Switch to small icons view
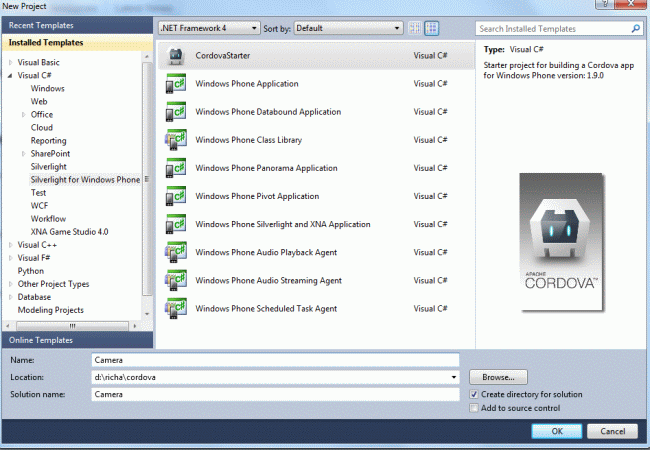Screen dimensions: 650x450 click(x=415, y=28)
